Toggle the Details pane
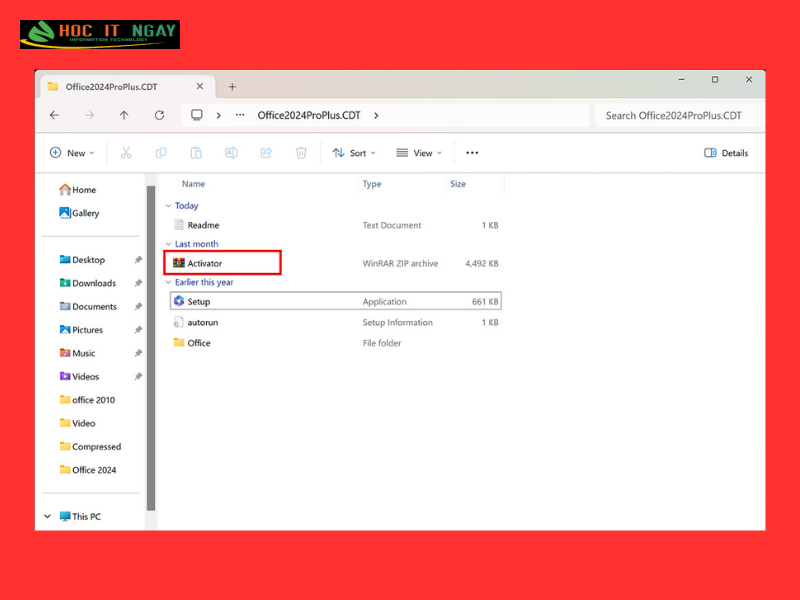The width and height of the screenshot is (800, 600). pos(726,153)
